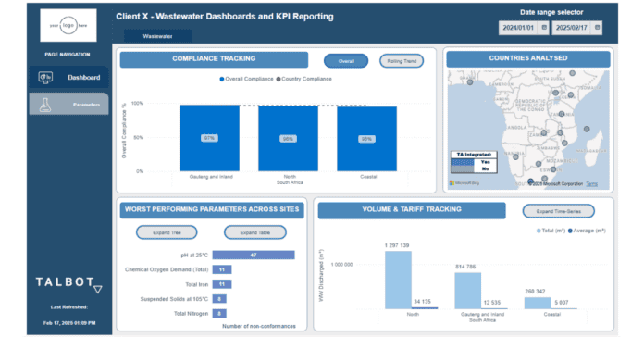Toggle Country Compliance legend item
644x337 pixels.
(x=303, y=79)
